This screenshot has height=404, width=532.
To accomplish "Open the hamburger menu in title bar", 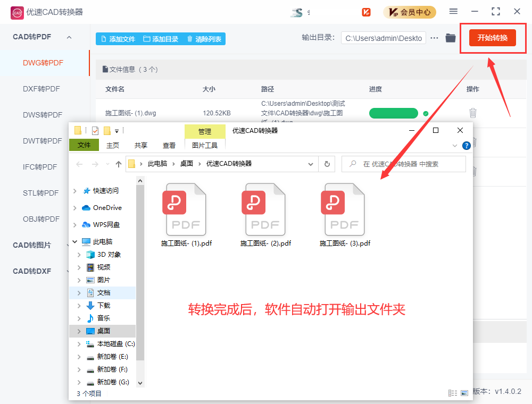I will pos(453,12).
